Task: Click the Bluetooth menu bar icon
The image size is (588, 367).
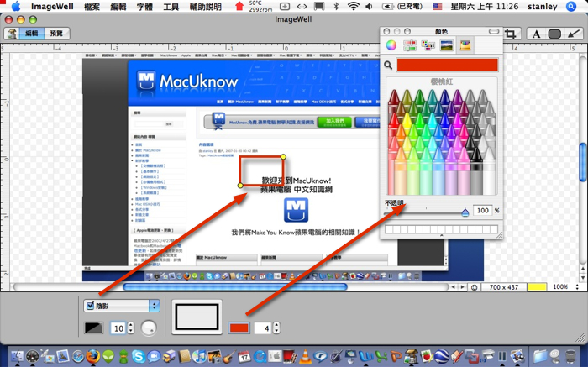Action: 336,7
